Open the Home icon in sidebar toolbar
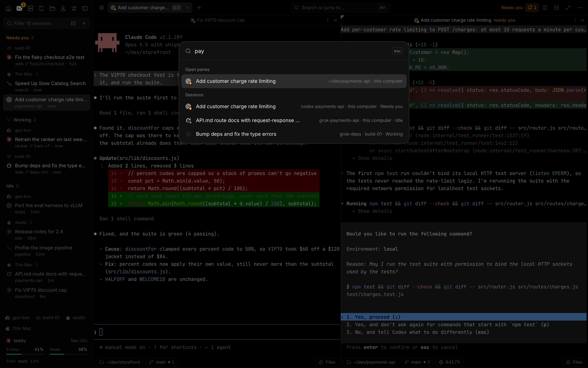Viewport: 588px width, 368px height. click(x=8, y=8)
